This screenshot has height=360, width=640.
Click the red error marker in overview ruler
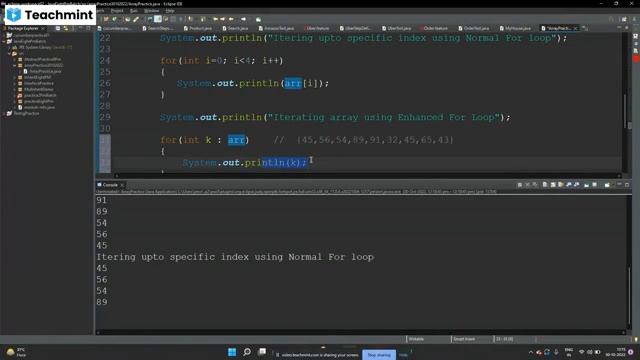[636, 59]
